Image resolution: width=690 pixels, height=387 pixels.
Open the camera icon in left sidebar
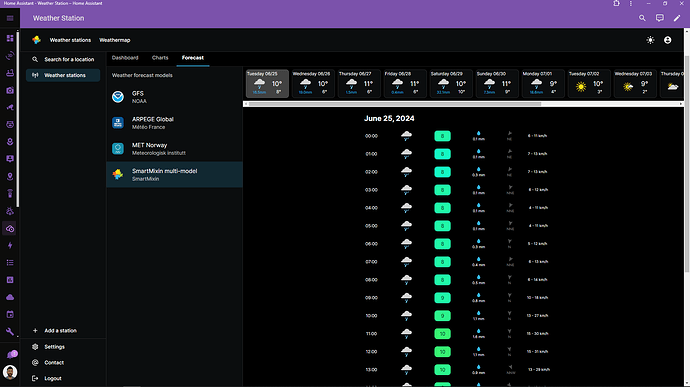coord(10,90)
